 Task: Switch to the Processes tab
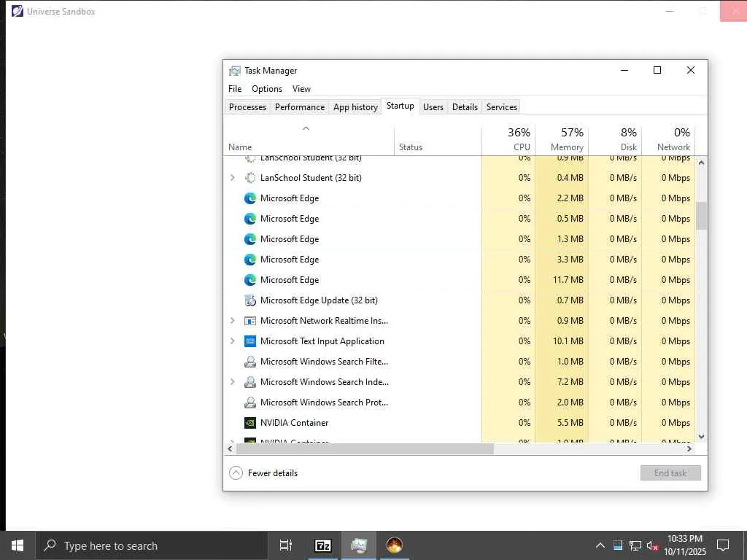[x=248, y=107]
